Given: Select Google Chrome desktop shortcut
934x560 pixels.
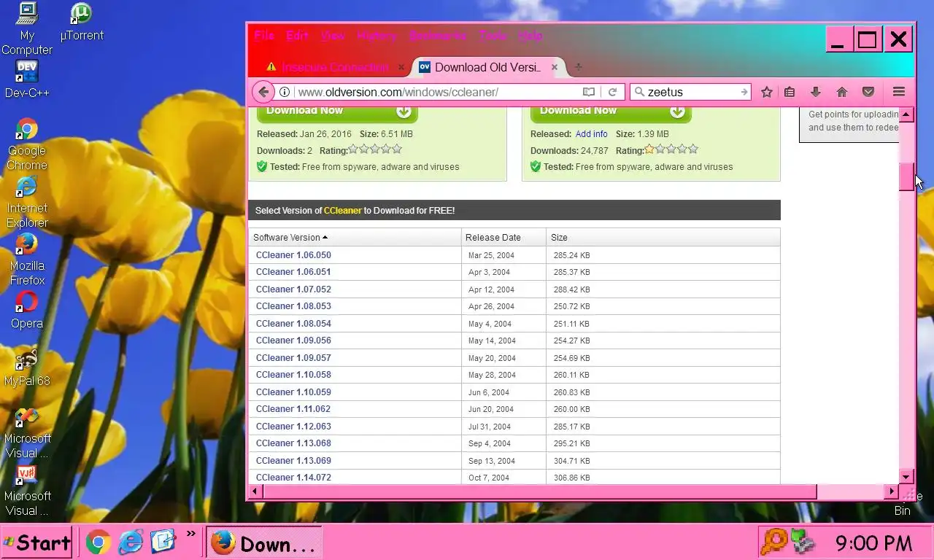Looking at the screenshot, I should click(x=27, y=144).
